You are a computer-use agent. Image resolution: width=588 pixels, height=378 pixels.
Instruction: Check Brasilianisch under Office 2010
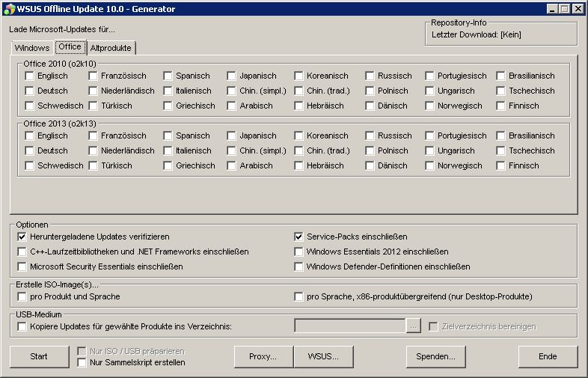(x=500, y=76)
